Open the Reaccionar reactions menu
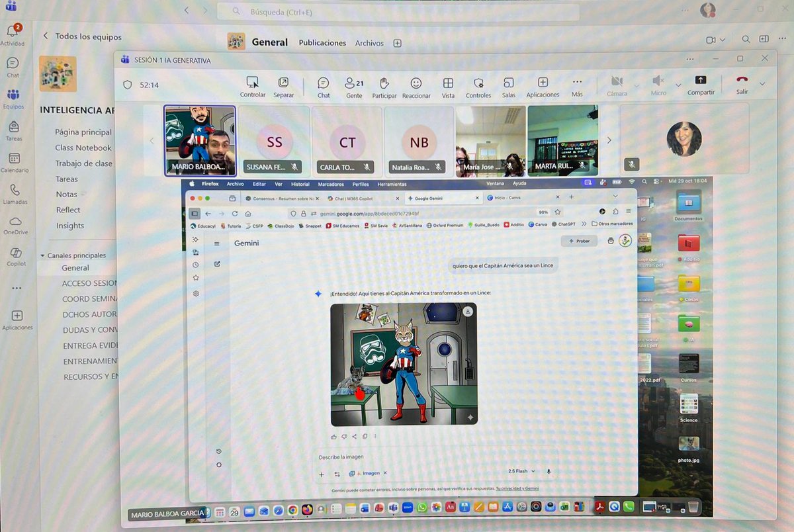Image resolution: width=794 pixels, height=532 pixels. click(x=416, y=87)
